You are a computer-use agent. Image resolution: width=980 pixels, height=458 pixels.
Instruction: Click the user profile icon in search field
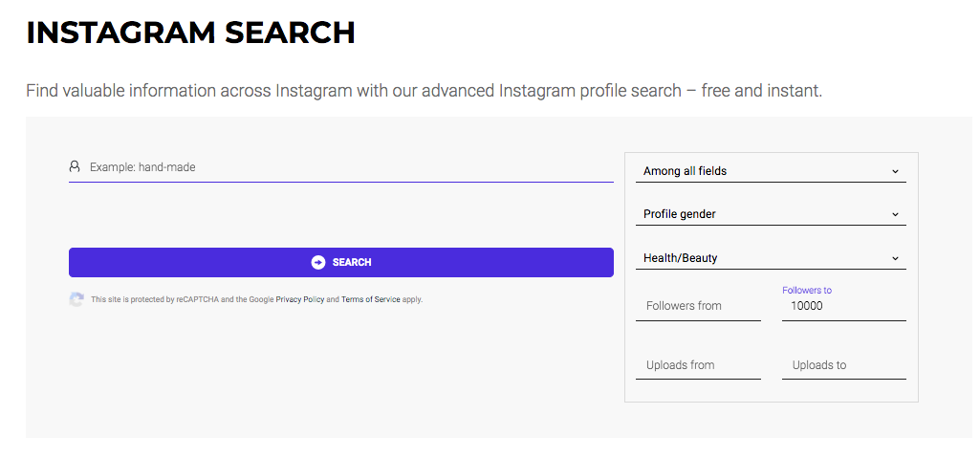coord(75,166)
